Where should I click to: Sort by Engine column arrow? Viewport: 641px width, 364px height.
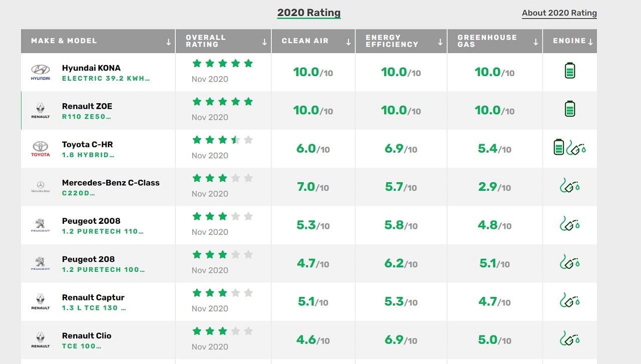click(590, 43)
